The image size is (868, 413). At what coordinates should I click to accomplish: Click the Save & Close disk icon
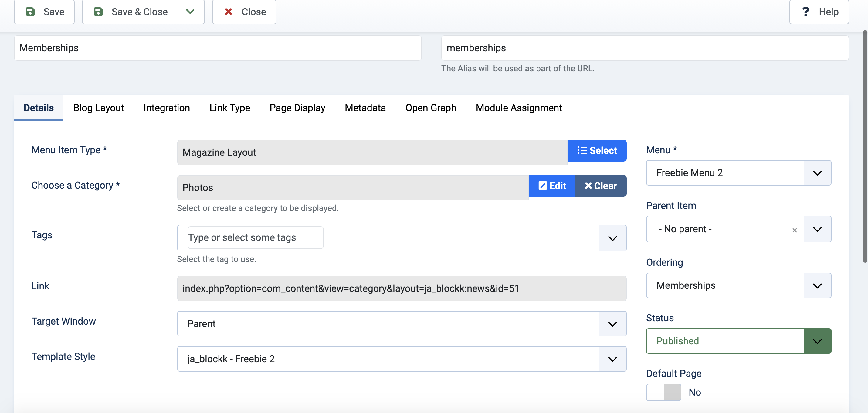click(98, 12)
